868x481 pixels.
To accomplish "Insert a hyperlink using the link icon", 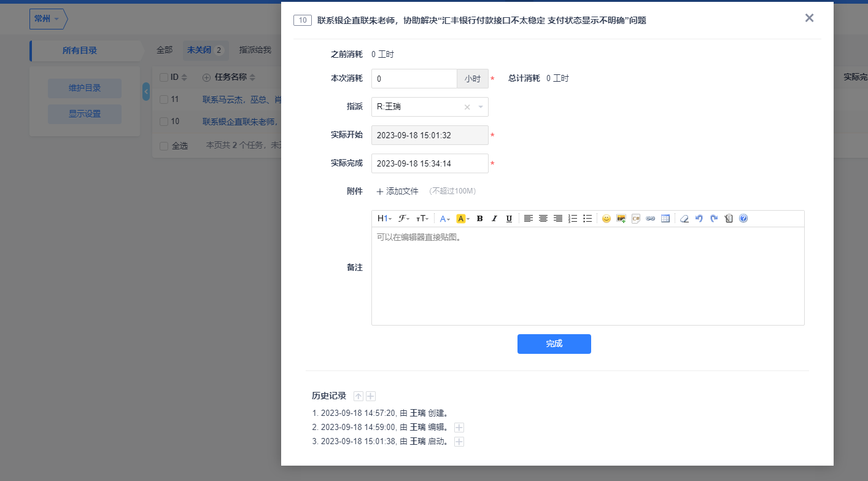I will pos(650,219).
